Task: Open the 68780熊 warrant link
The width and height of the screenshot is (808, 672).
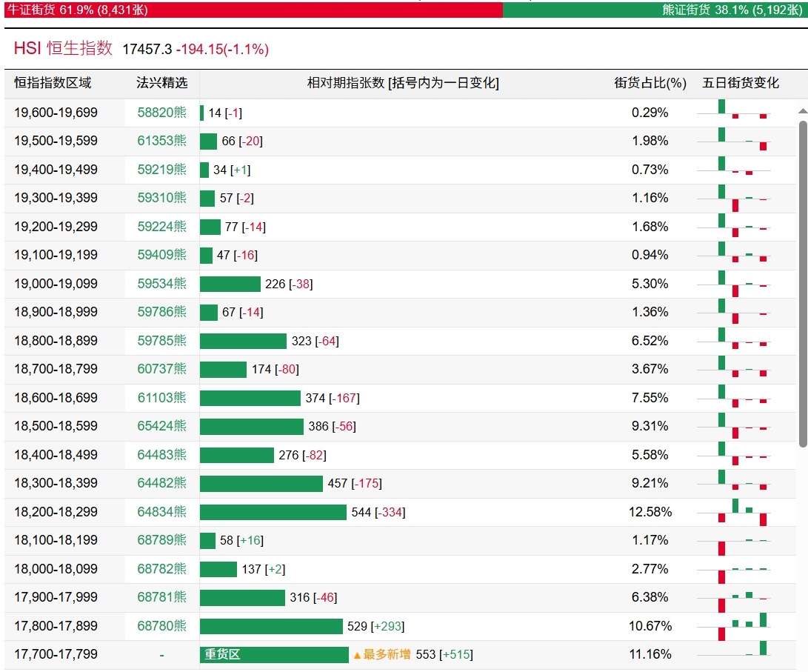Action: coord(161,626)
